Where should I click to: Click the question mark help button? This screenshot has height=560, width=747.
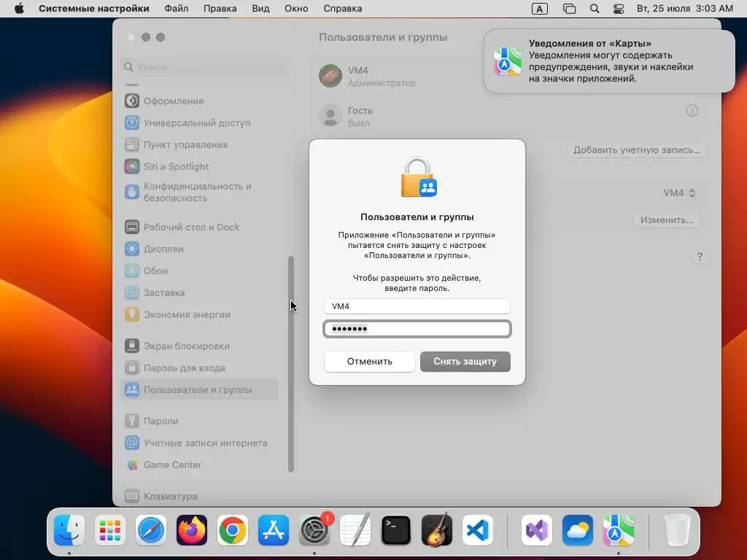click(700, 257)
